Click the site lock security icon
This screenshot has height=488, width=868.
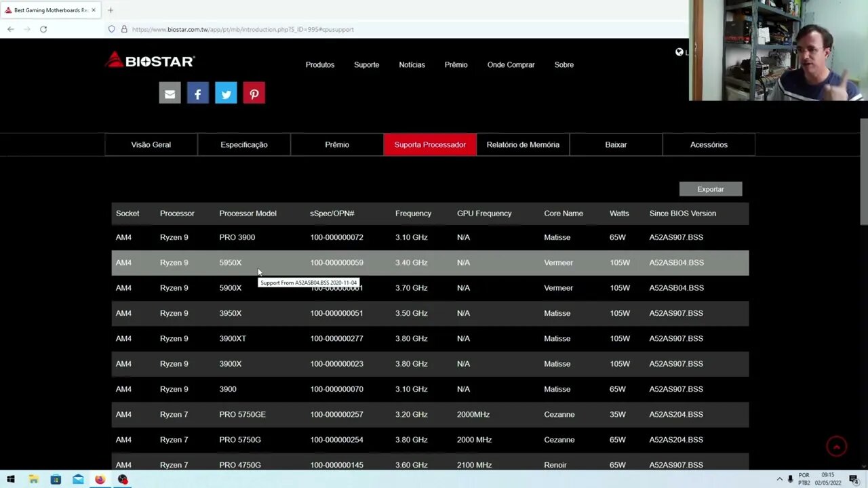pyautogui.click(x=124, y=29)
